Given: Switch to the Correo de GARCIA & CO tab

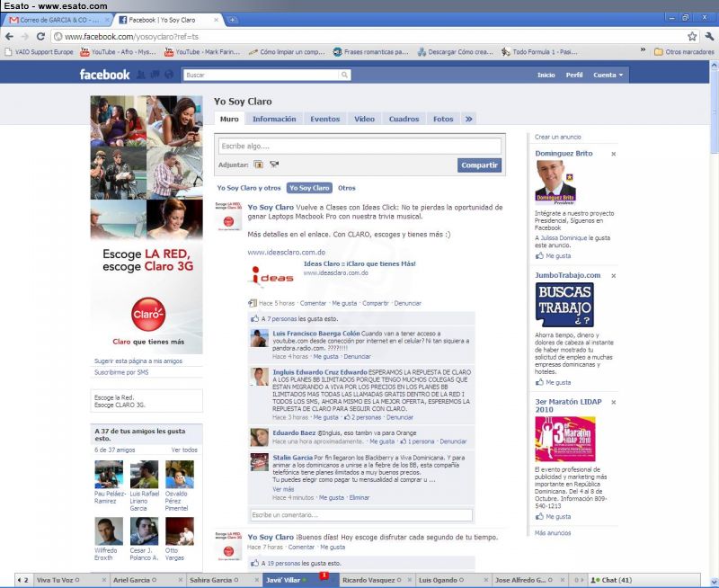Looking at the screenshot, I should 58,20.
